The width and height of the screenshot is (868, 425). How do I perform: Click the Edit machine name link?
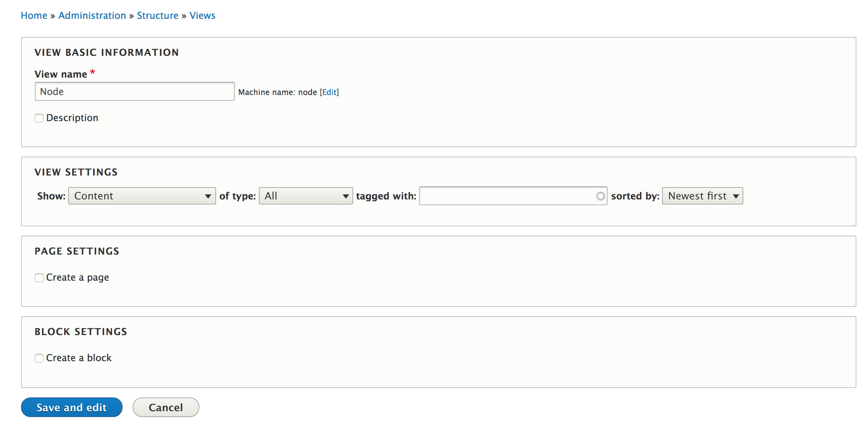[329, 92]
